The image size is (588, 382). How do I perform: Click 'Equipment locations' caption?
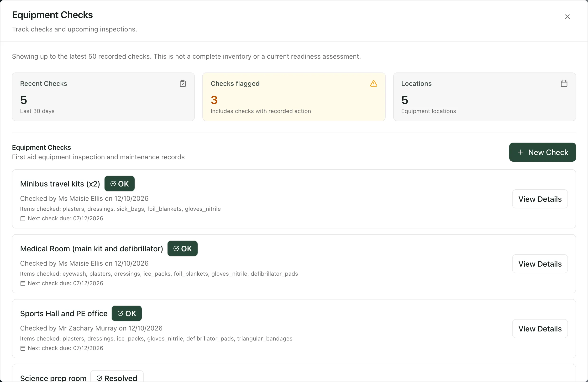point(429,111)
